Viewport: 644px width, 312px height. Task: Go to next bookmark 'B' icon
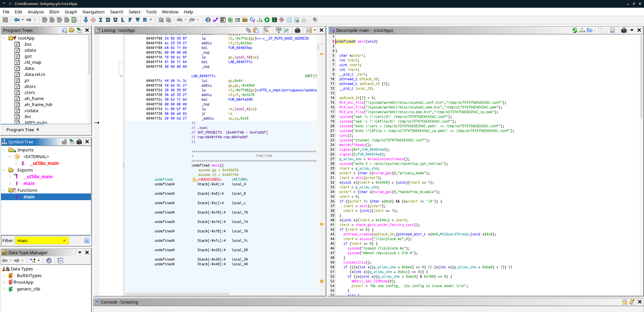click(x=145, y=20)
